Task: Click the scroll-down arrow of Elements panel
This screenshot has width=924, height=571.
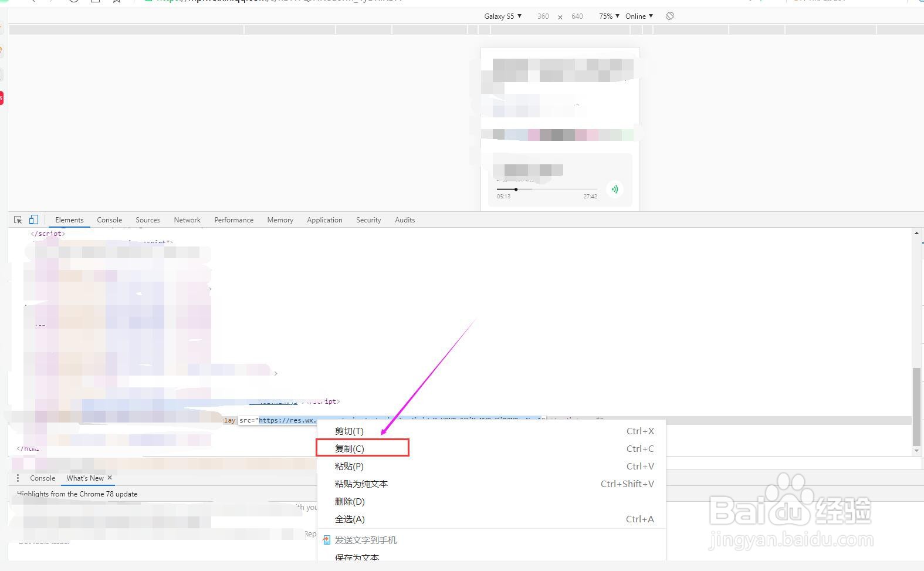Action: coord(916,451)
